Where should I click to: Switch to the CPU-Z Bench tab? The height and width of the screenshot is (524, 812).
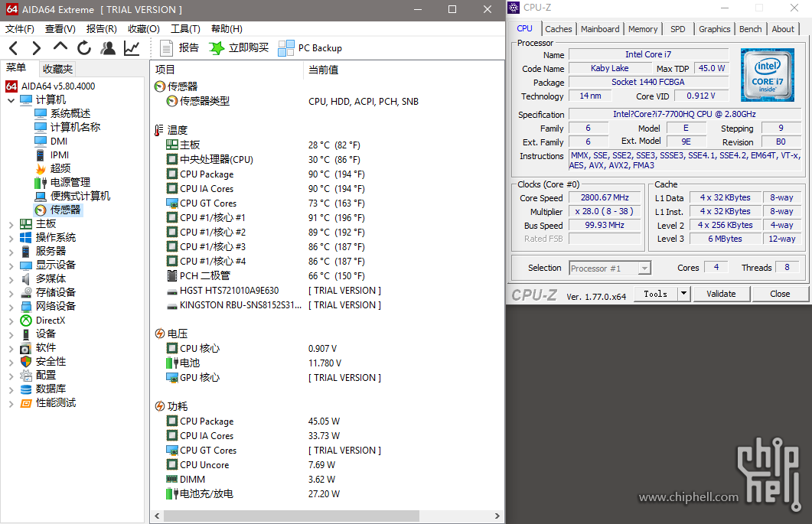point(750,29)
